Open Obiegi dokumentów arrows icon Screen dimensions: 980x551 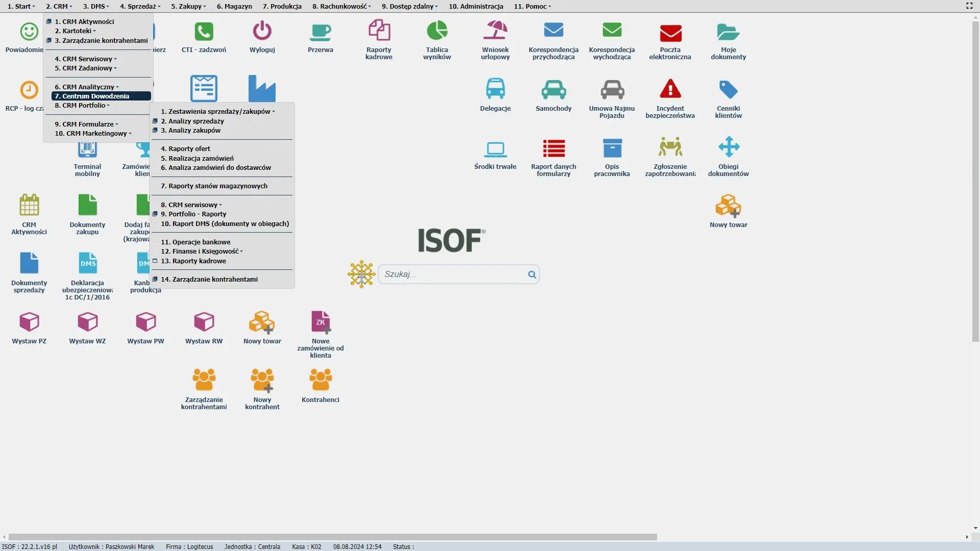728,147
